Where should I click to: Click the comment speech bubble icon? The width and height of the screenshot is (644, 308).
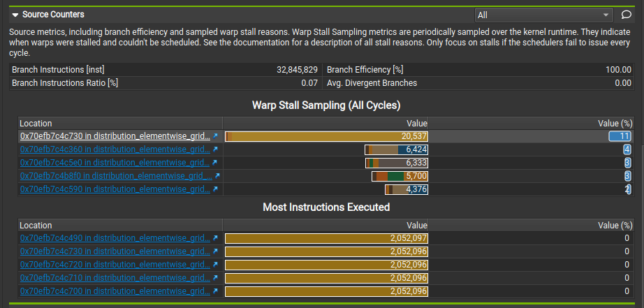pyautogui.click(x=627, y=15)
